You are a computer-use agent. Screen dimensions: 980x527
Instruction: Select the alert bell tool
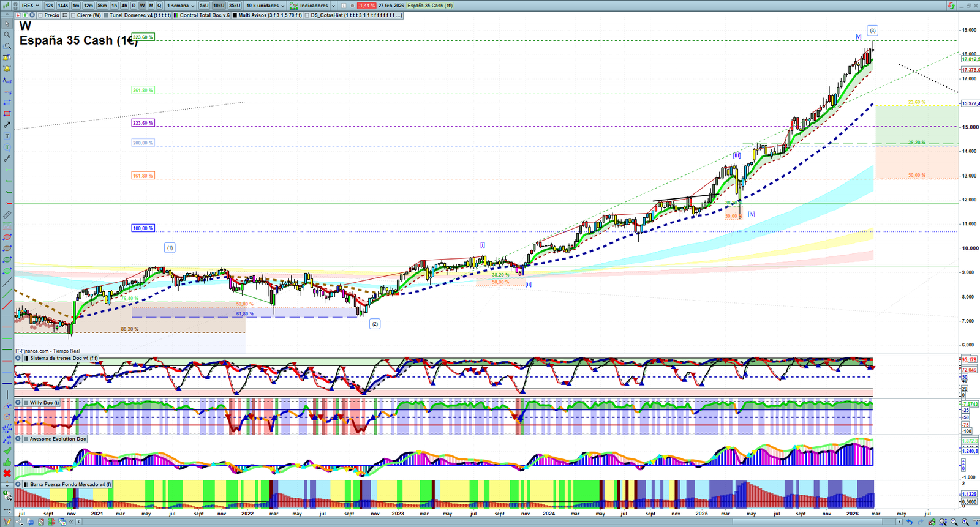(7, 69)
